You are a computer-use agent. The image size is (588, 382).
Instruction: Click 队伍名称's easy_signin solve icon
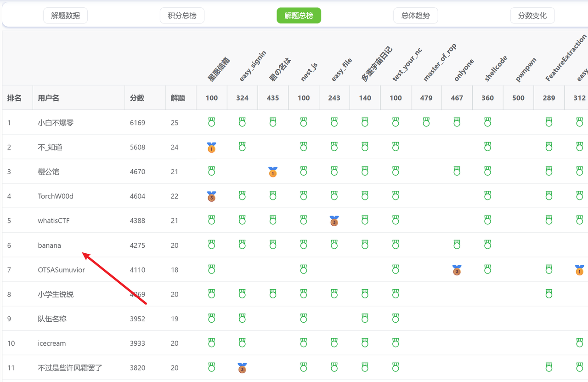coord(242,318)
